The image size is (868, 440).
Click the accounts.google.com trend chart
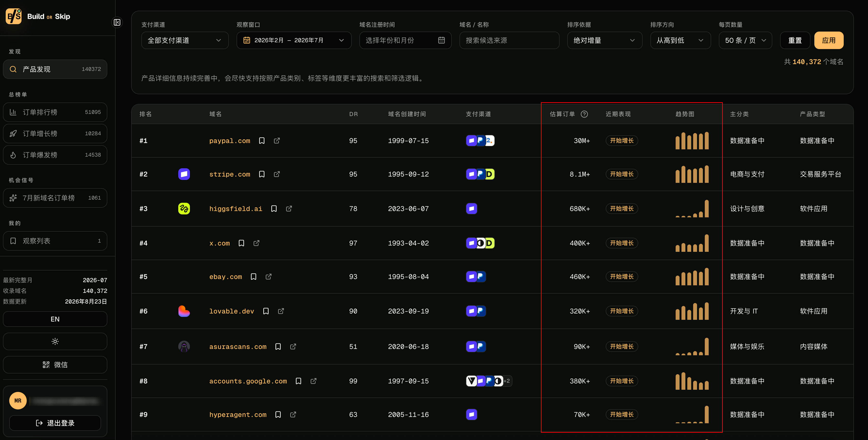692,381
